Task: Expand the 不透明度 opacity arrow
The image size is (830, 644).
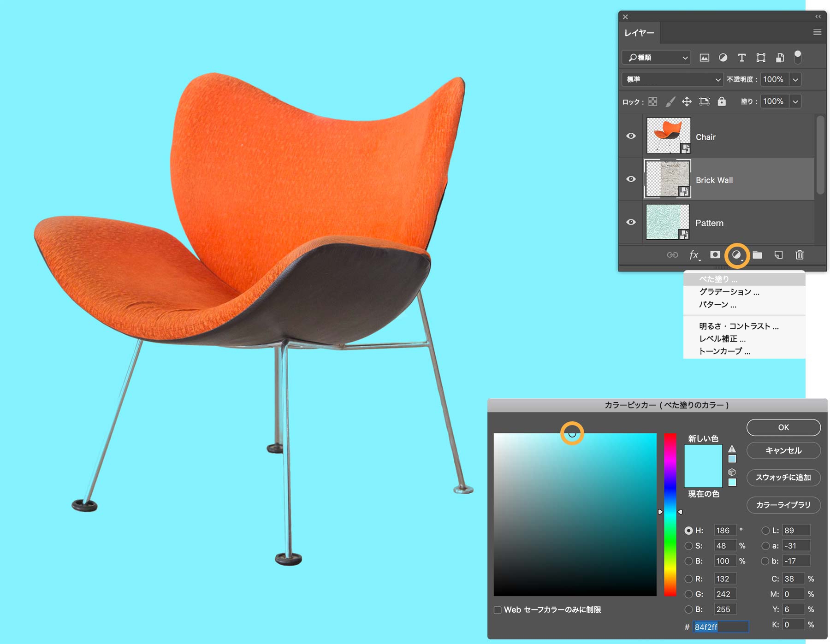Action: [x=795, y=79]
